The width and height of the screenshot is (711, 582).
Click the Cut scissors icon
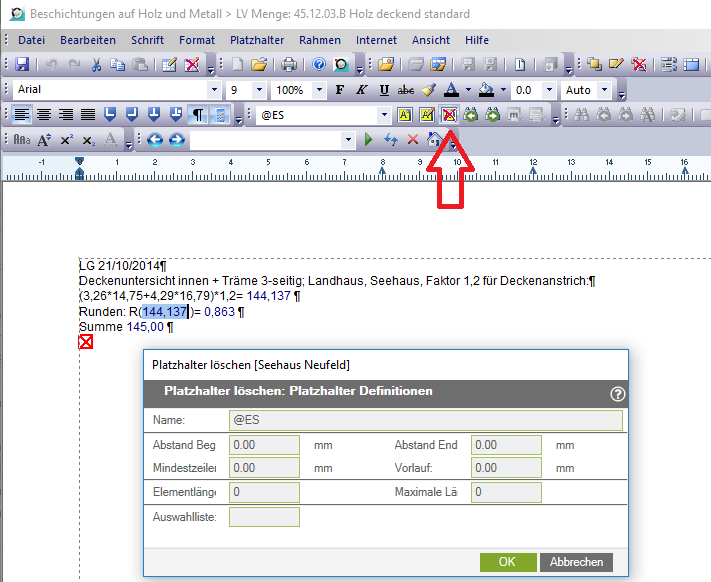pos(96,65)
